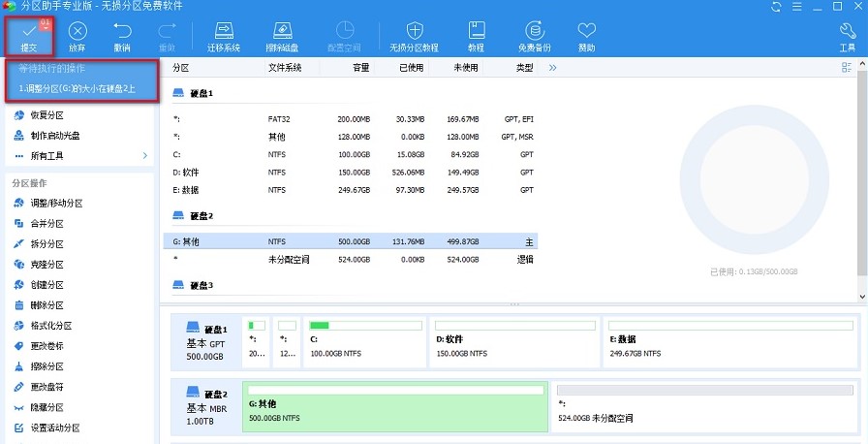
Task: Click the 格式化分区 format partition entry
Action: coord(51,326)
